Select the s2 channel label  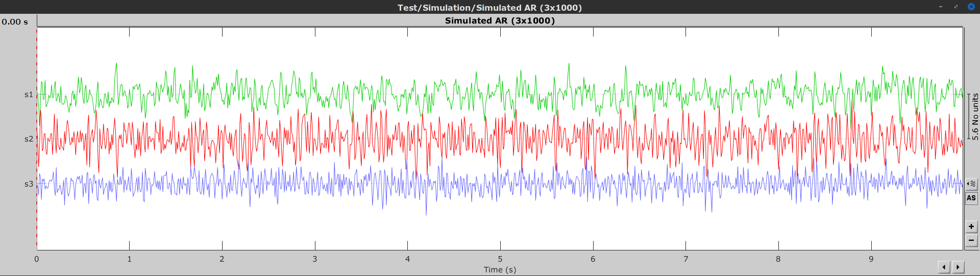pos(29,139)
